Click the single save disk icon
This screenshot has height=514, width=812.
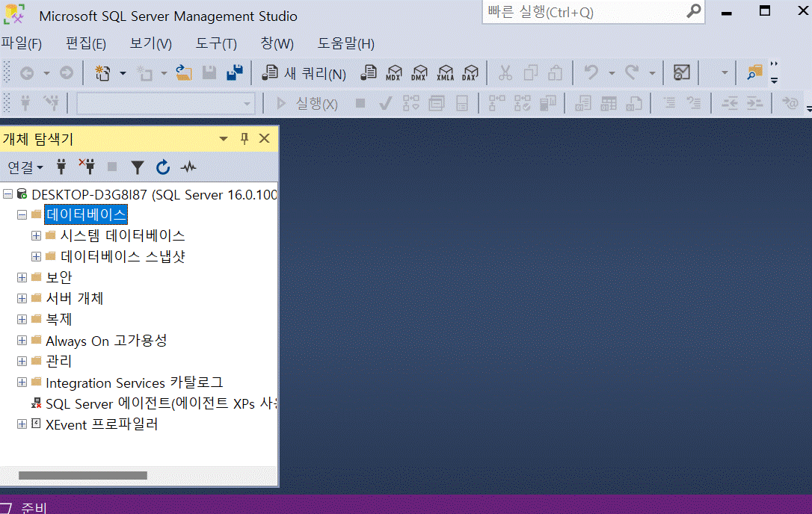click(x=209, y=73)
